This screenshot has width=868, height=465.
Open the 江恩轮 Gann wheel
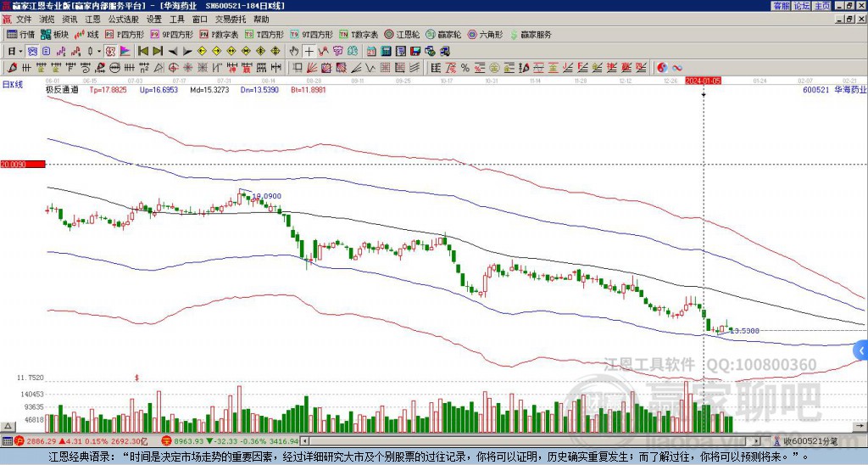[401, 34]
